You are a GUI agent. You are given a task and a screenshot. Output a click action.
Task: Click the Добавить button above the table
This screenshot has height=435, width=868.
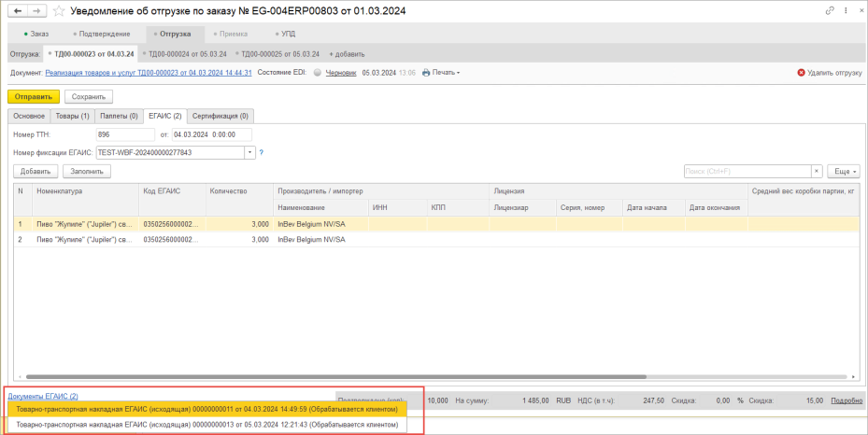click(36, 172)
